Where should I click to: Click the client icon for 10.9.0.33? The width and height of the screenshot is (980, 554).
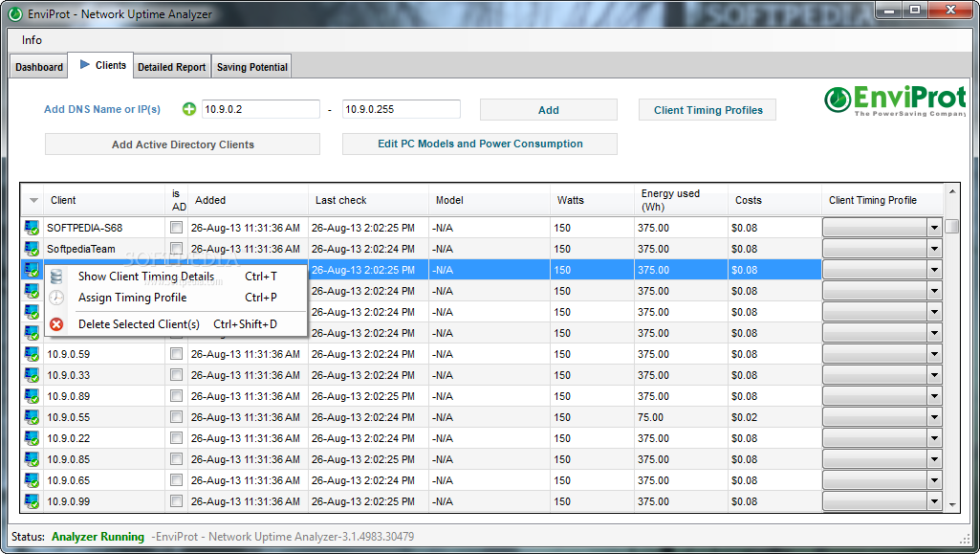pyautogui.click(x=32, y=375)
